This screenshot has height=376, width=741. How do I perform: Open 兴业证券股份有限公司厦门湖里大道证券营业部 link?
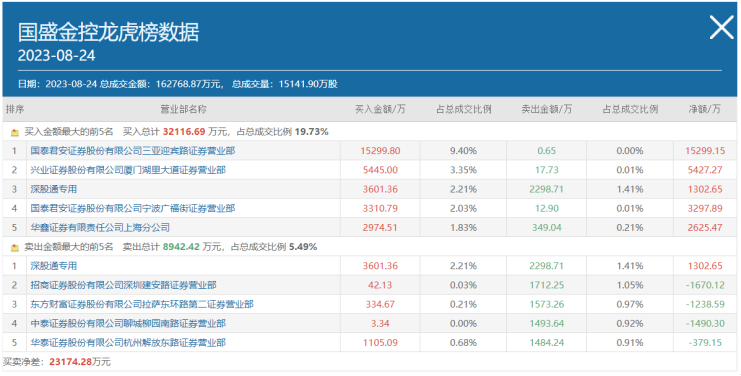pos(128,170)
